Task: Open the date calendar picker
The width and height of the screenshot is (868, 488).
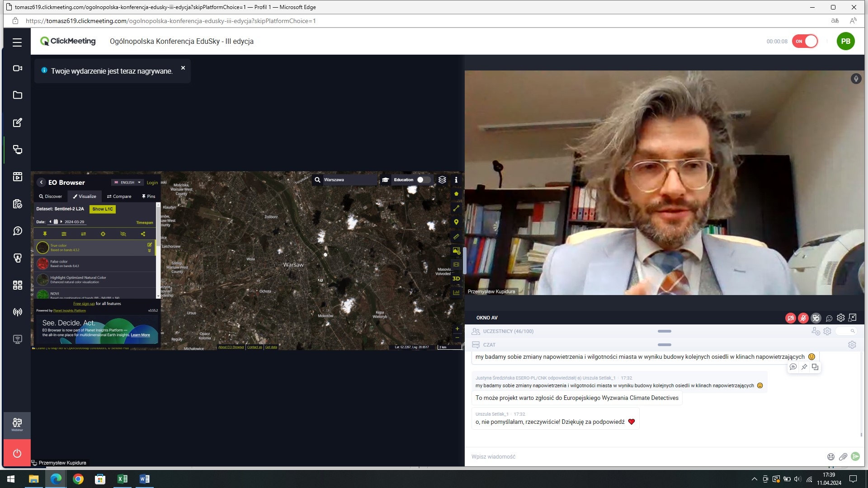Action: click(x=56, y=222)
